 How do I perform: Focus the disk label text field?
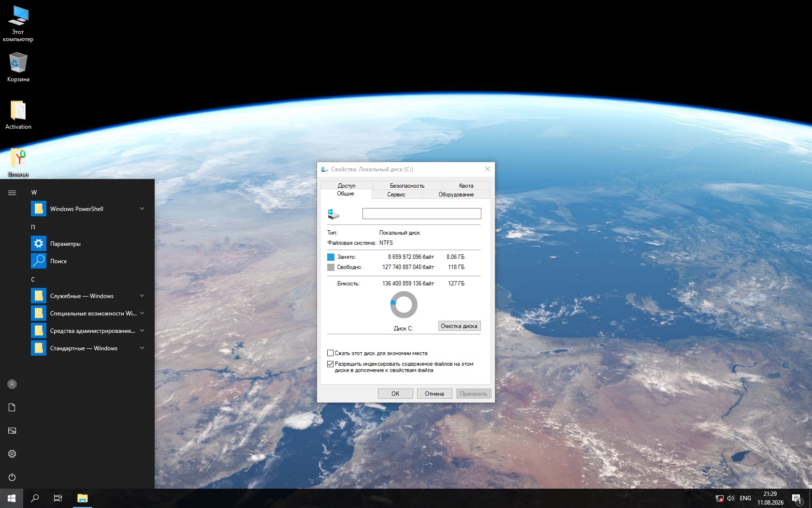tap(422, 213)
